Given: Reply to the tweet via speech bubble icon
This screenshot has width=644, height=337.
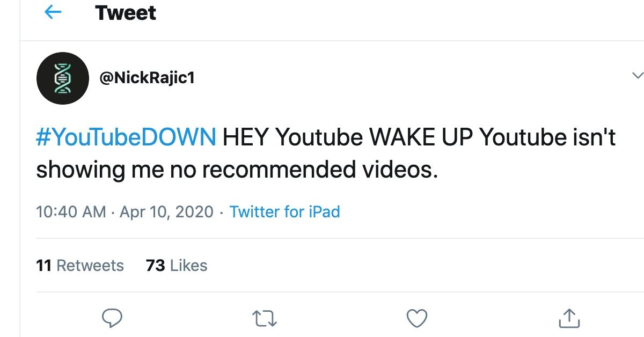Looking at the screenshot, I should [112, 318].
